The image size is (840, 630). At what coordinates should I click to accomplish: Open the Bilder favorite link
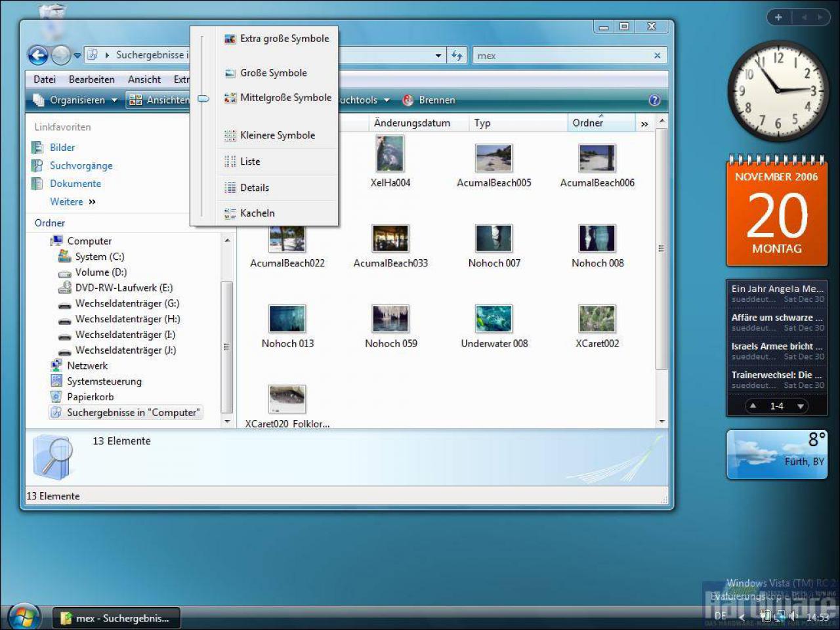pyautogui.click(x=62, y=148)
